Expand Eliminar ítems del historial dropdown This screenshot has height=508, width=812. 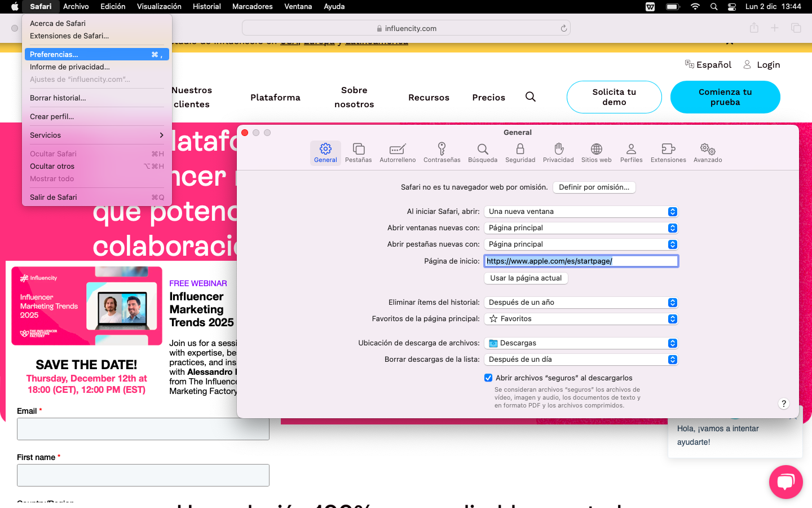(x=581, y=303)
